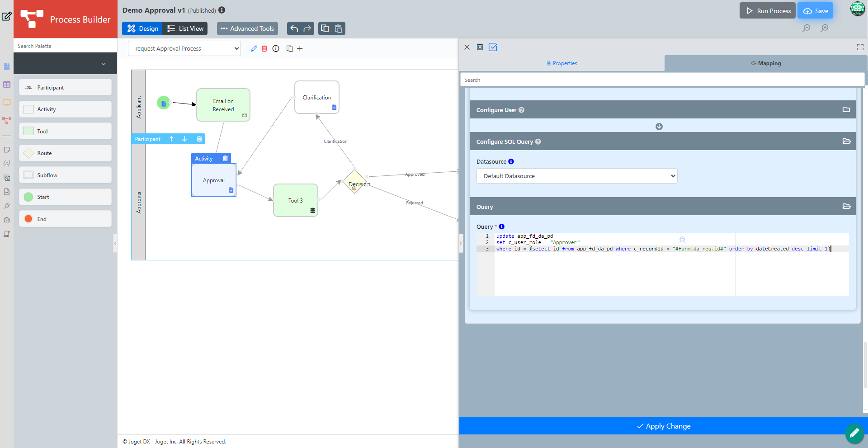868x448 pixels.
Task: Delete process with the red trash icon
Action: coord(264,48)
